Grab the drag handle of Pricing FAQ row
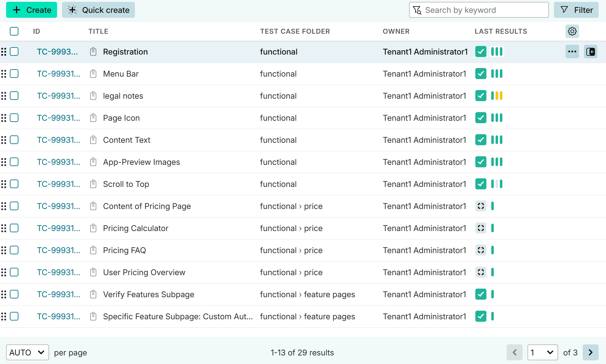This screenshot has height=364, width=606. point(4,250)
